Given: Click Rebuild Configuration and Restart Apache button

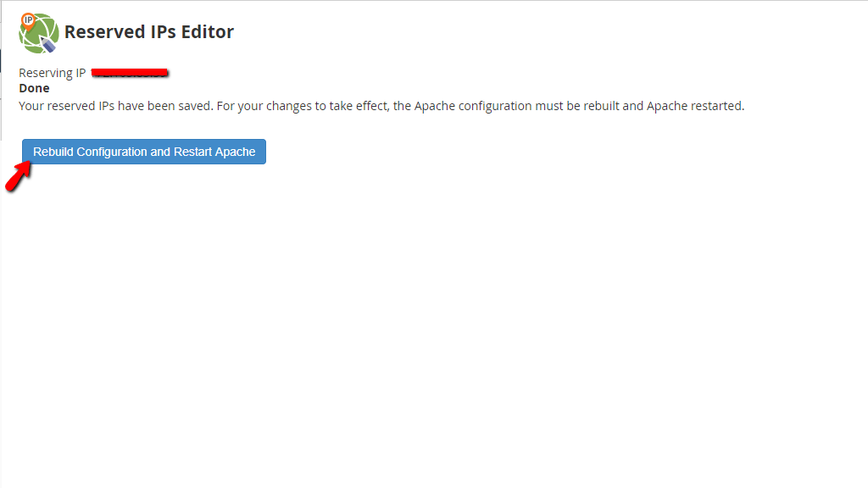Looking at the screenshot, I should [144, 152].
